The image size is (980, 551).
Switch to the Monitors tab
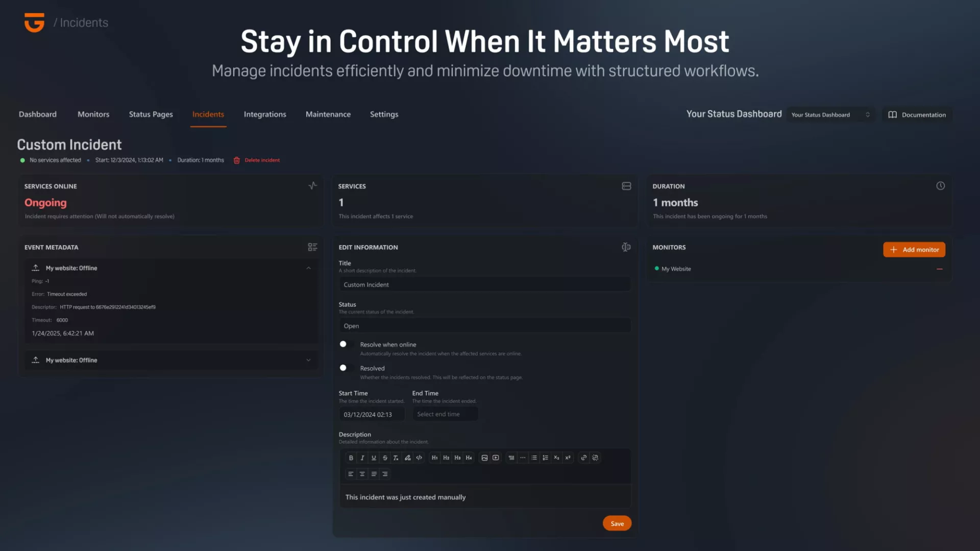click(x=93, y=114)
